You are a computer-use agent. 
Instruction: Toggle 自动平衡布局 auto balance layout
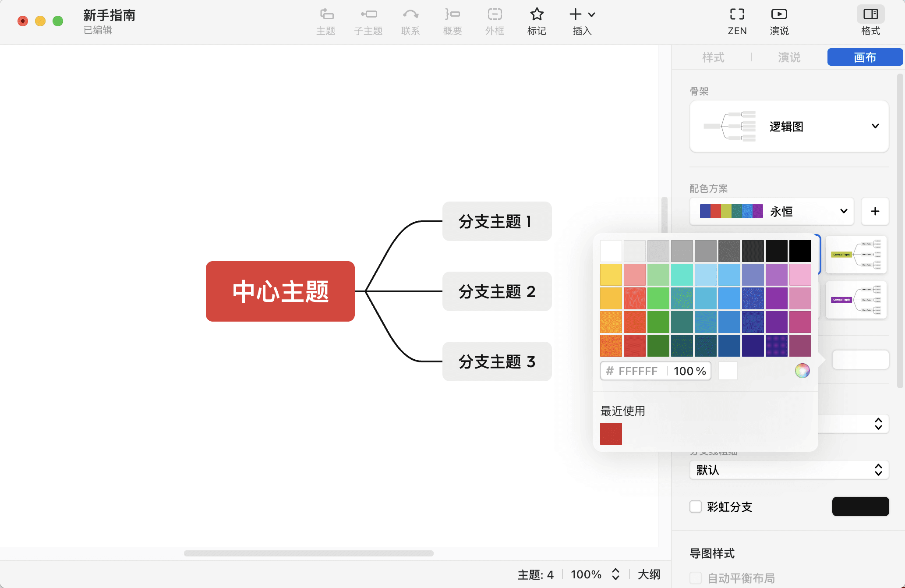pos(696,577)
